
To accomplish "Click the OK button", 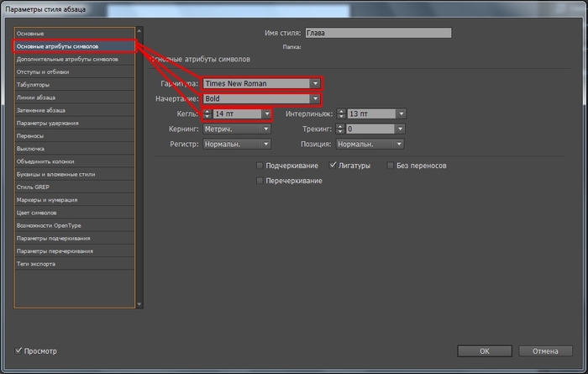I will (x=484, y=350).
